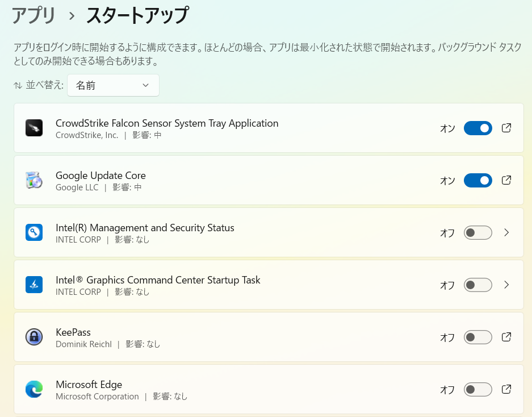Enable KeePass startup toggle
The image size is (532, 417).
point(477,337)
